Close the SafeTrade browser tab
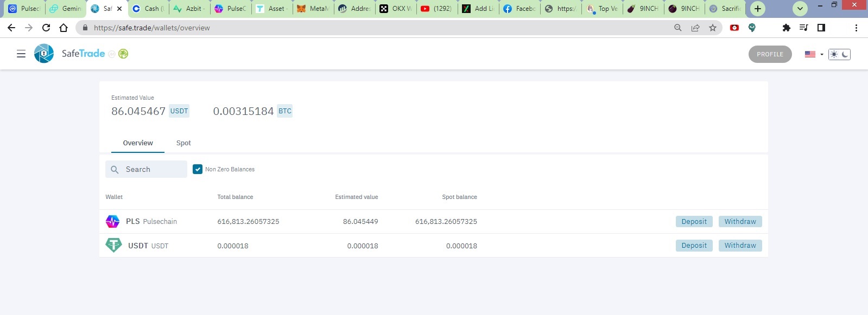The height and width of the screenshot is (315, 868). pyautogui.click(x=119, y=9)
